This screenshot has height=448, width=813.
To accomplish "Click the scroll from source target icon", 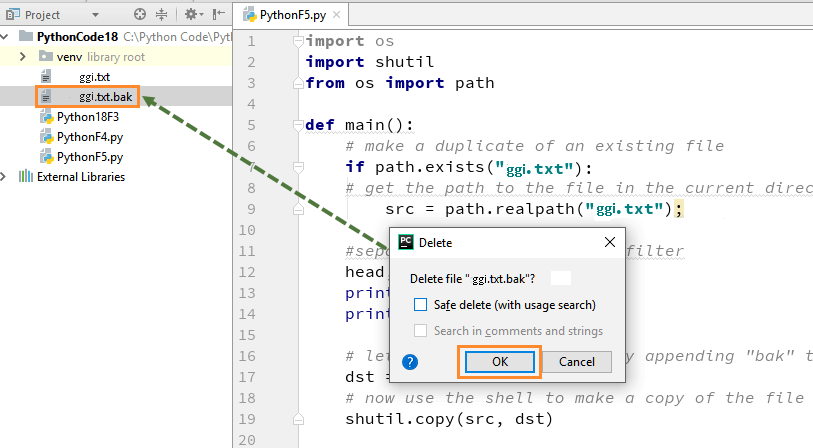I will point(140,15).
